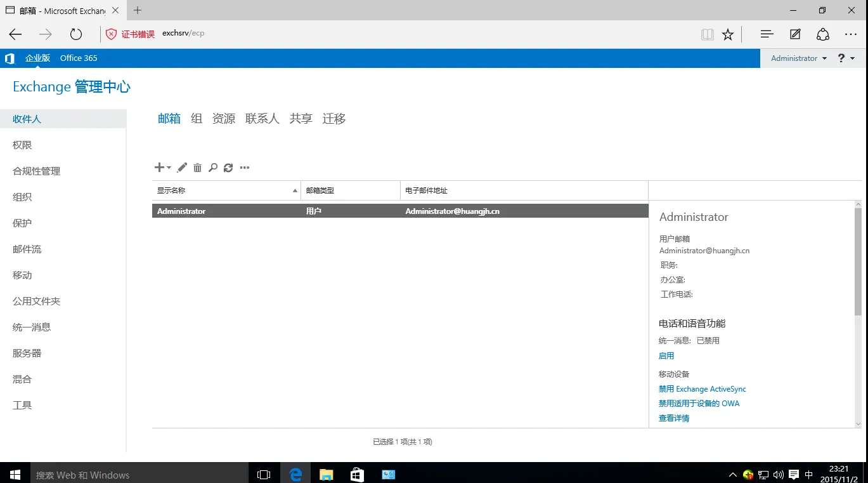Select the Administrator mailbox row

pyautogui.click(x=400, y=211)
